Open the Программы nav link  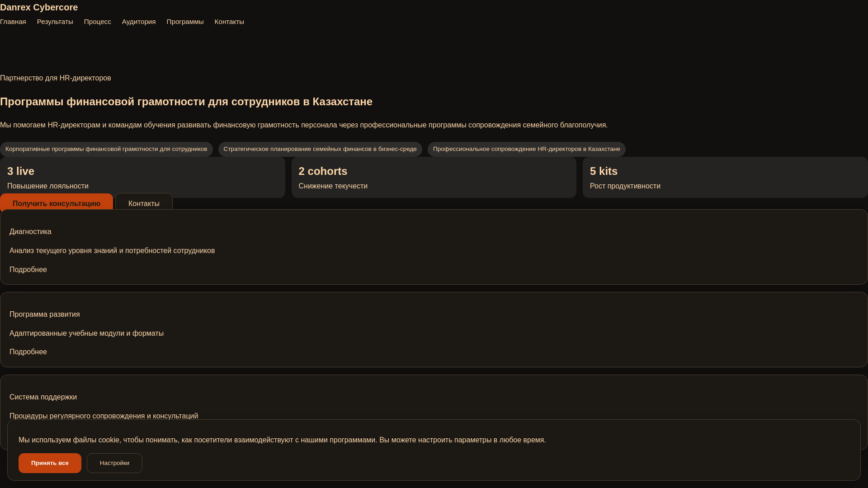pyautogui.click(x=185, y=22)
